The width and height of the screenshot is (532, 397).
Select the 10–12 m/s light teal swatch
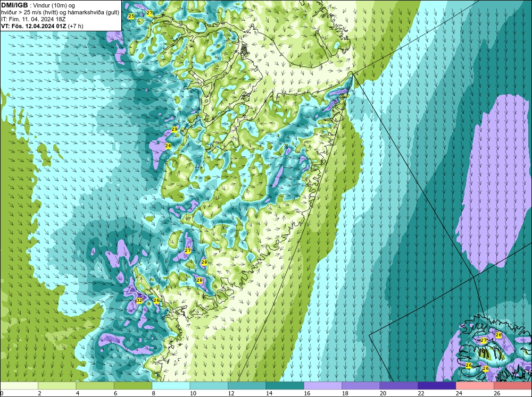(x=209, y=386)
